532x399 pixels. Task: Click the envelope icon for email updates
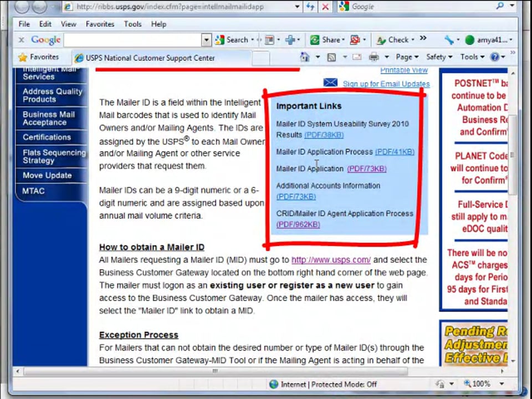tap(330, 83)
